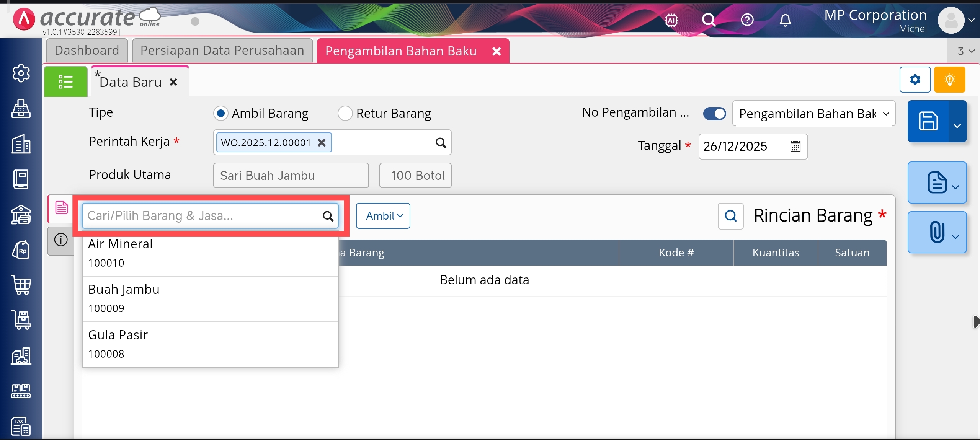Click the blue gear form settings icon

915,80
